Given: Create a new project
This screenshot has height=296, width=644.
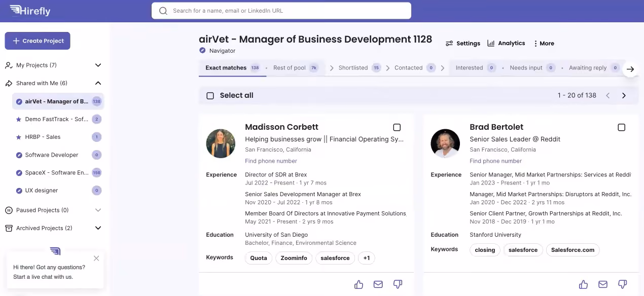Looking at the screenshot, I should 38,41.
